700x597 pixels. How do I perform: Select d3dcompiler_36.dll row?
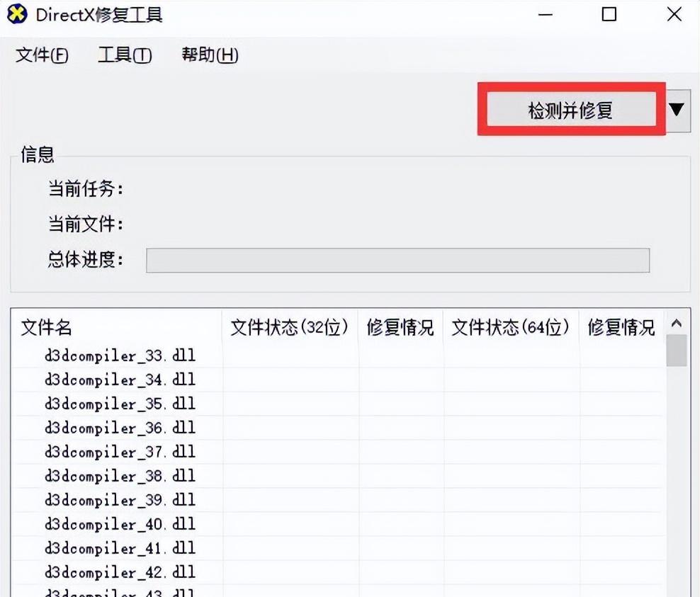(337, 428)
